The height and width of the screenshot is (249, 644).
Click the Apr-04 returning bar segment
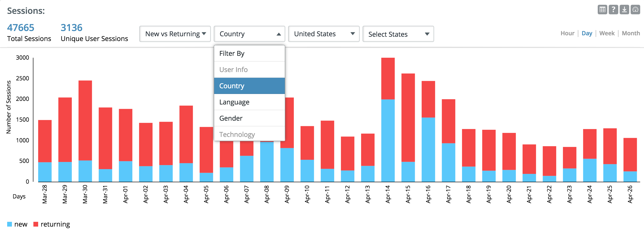[186, 135]
